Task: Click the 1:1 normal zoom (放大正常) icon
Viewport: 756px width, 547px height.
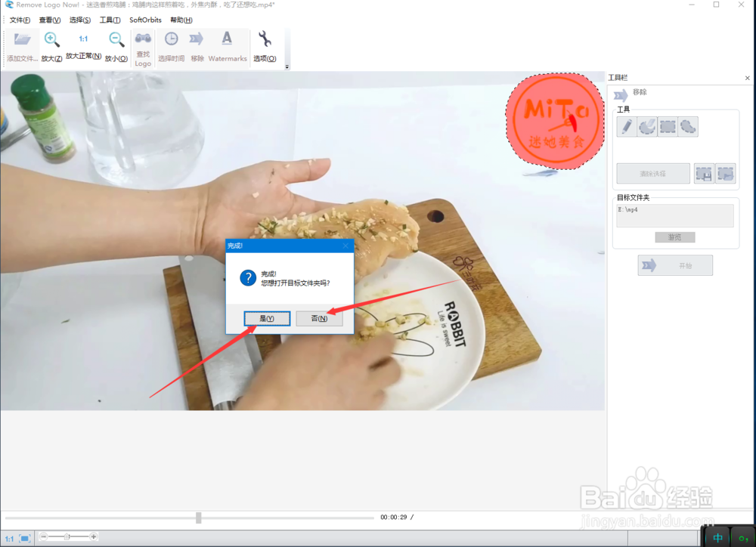Action: (83, 39)
